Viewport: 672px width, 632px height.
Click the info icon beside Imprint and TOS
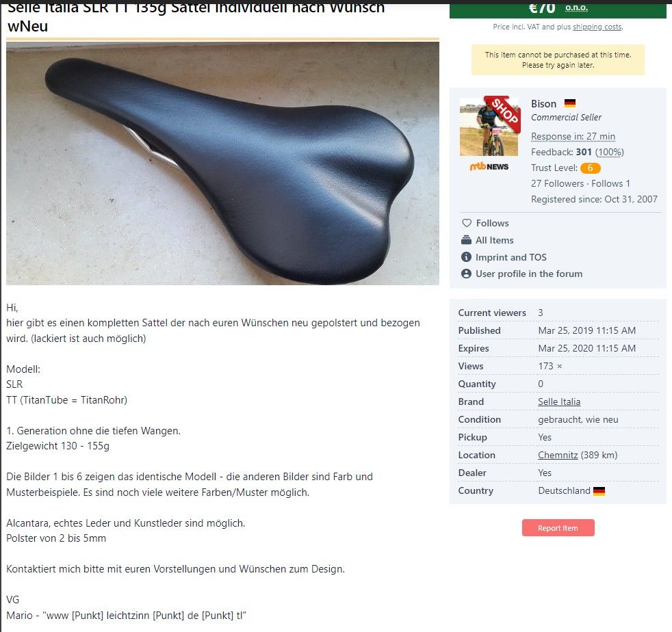[466, 257]
